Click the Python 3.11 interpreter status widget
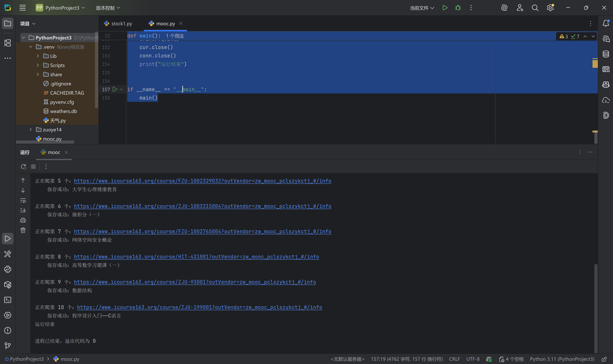613x364 pixels. (x=562, y=359)
